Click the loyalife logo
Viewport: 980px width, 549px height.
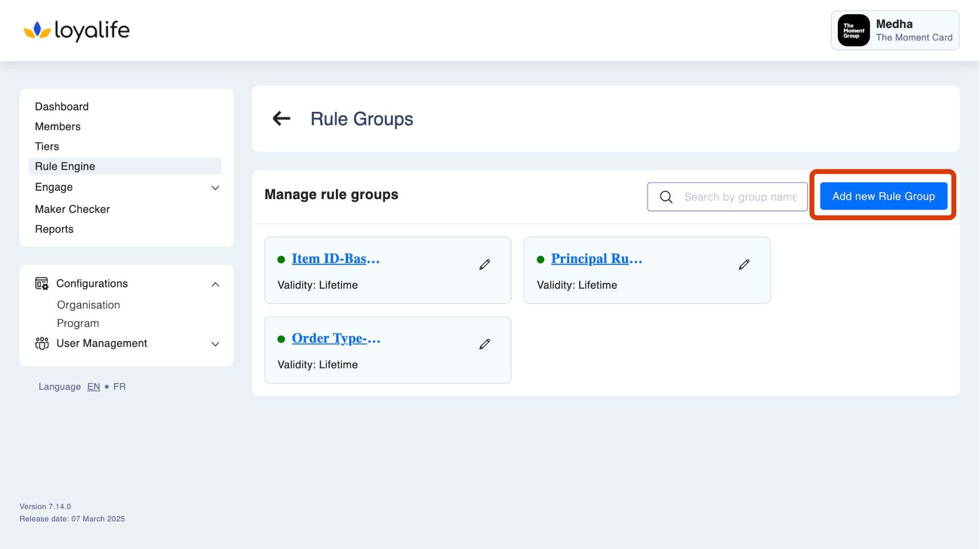pos(77,31)
